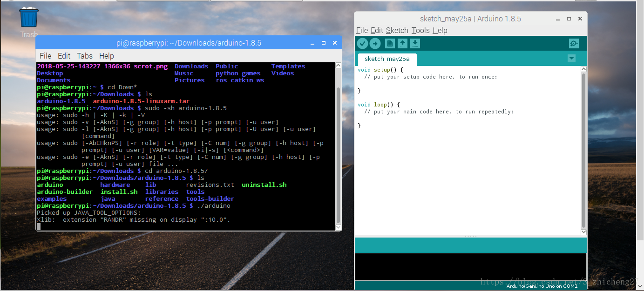Open Arduino Tools menu
Viewport: 644px width, 291px height.
pos(420,30)
